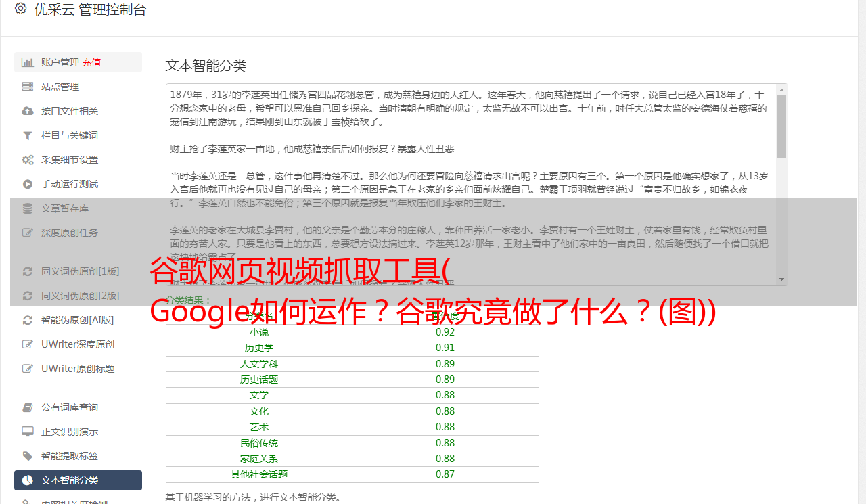Open 同义词伪原创[2版] in the sidebar

click(x=78, y=296)
